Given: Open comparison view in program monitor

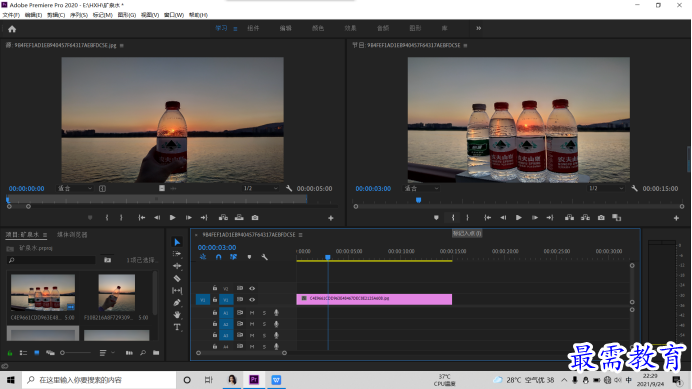Looking at the screenshot, I should click(617, 218).
